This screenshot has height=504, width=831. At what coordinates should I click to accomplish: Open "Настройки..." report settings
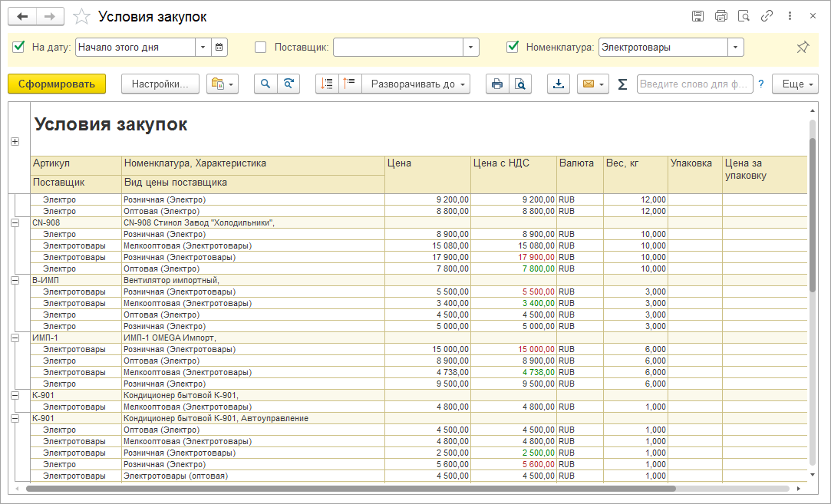click(160, 84)
